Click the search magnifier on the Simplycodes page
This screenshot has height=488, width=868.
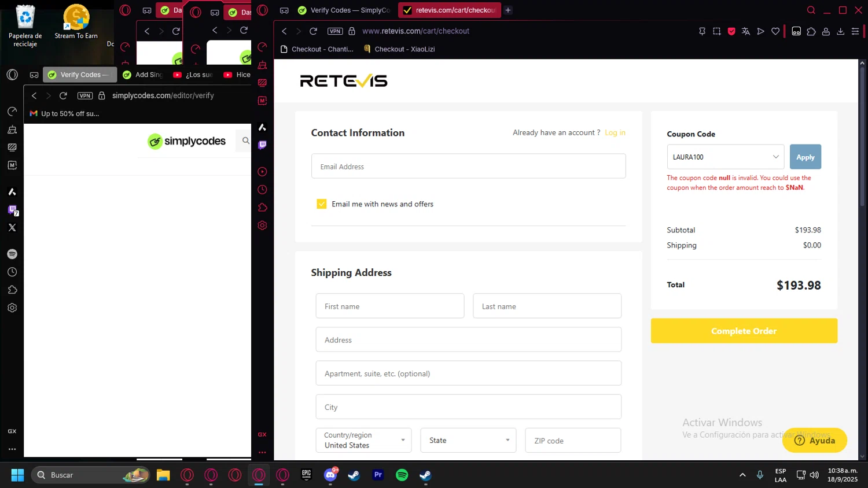click(245, 141)
